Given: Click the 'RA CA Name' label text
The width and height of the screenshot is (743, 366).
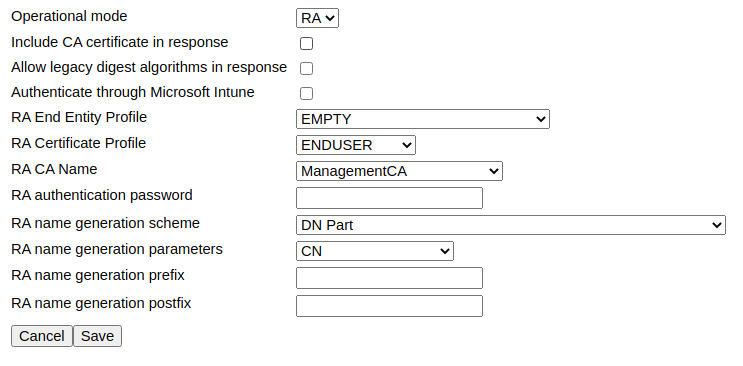Looking at the screenshot, I should (x=54, y=169).
